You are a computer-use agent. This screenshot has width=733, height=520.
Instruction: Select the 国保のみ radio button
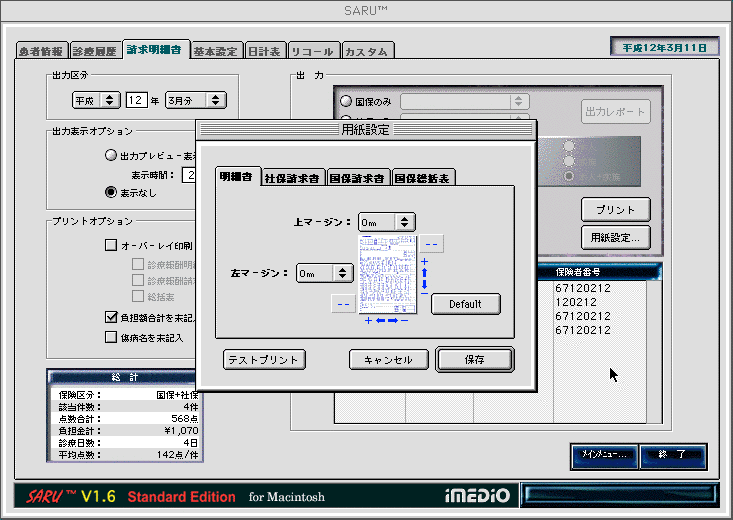click(346, 101)
